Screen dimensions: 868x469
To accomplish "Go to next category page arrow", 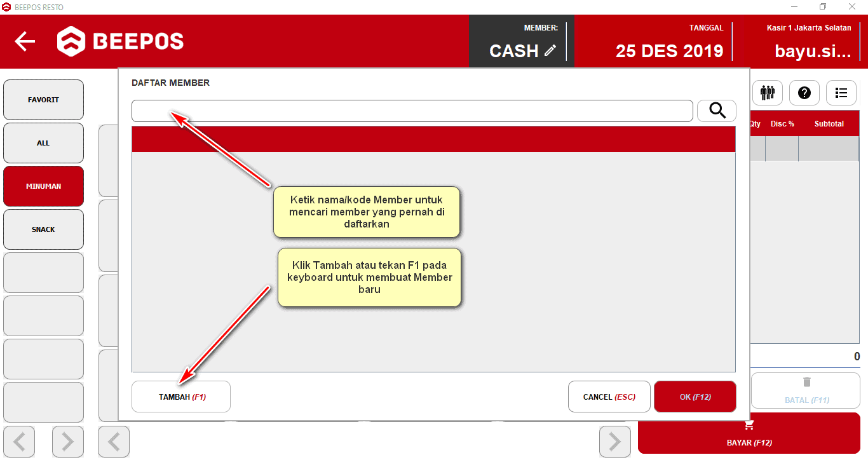I will click(68, 441).
